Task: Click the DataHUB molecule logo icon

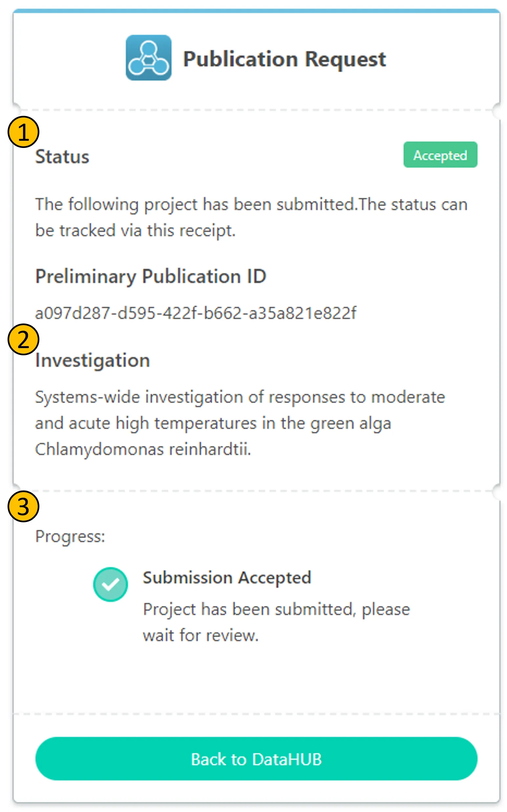Action: pyautogui.click(x=149, y=58)
